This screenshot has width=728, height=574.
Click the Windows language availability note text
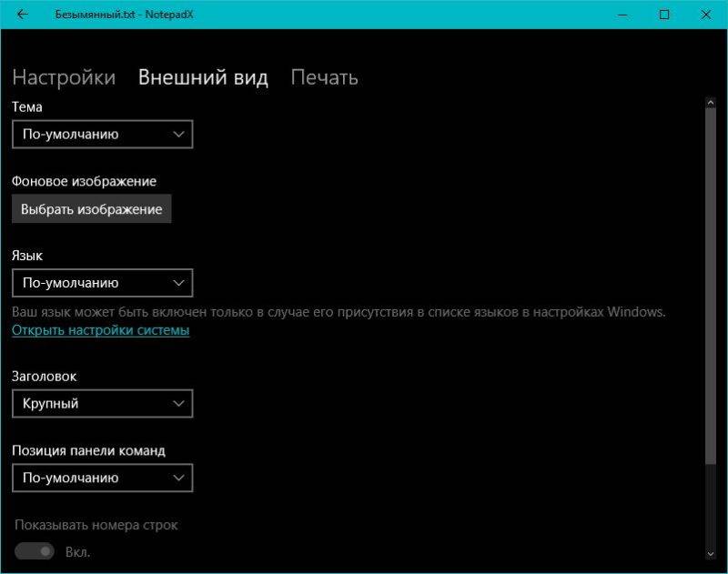point(339,312)
